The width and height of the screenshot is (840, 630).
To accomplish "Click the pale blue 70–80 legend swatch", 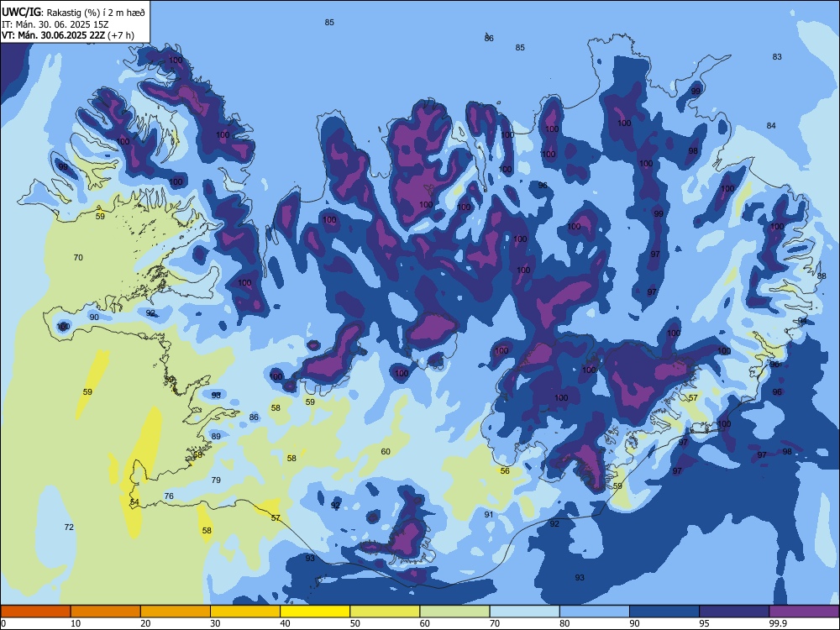I will [x=524, y=612].
